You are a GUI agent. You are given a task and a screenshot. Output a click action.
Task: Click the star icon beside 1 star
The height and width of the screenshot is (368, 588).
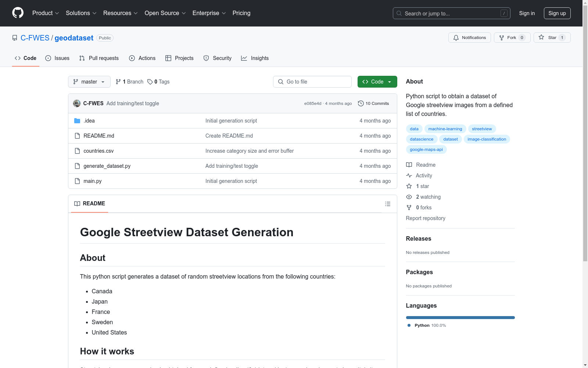coord(409,186)
